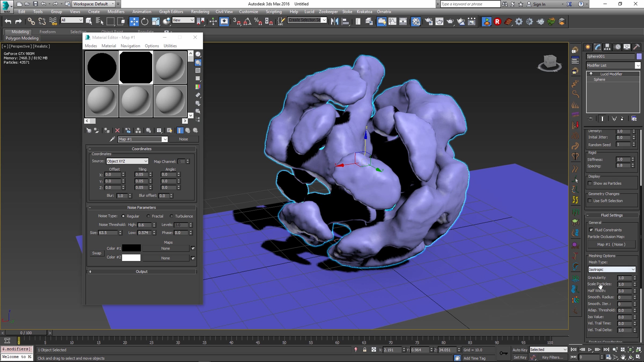Open the Material Editor Utilities menu
Image resolution: width=644 pixels, height=362 pixels.
pyautogui.click(x=170, y=46)
